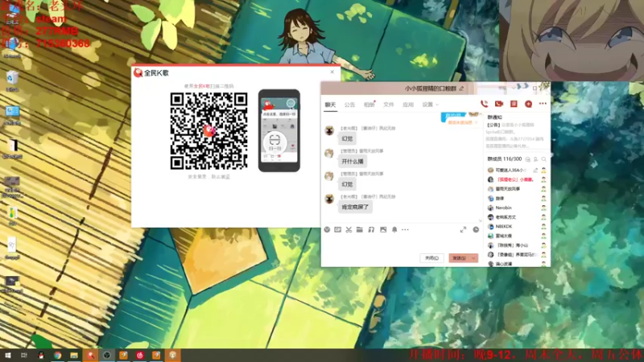Select the first member with the 36A name
Image resolution: width=644 pixels, height=362 pixels.
click(x=510, y=170)
